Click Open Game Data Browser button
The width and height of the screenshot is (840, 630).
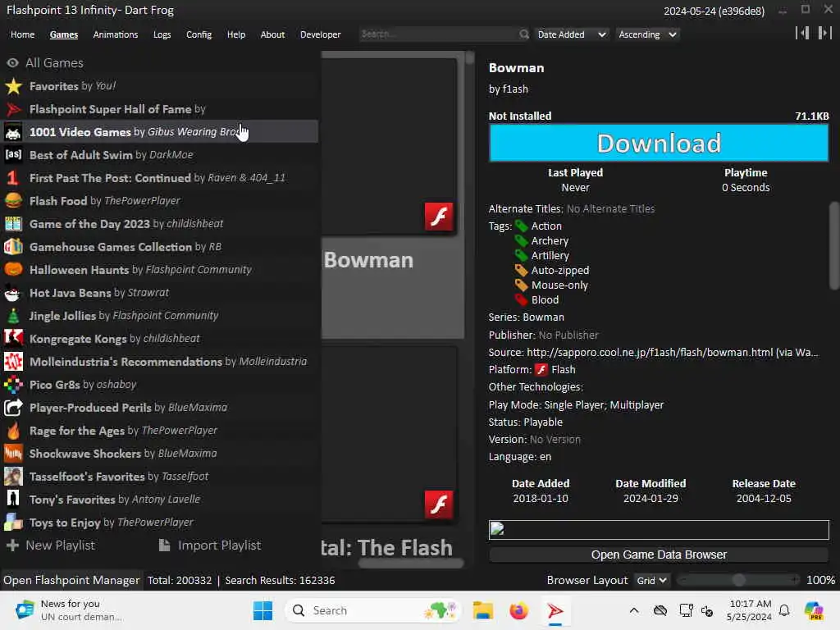659,555
